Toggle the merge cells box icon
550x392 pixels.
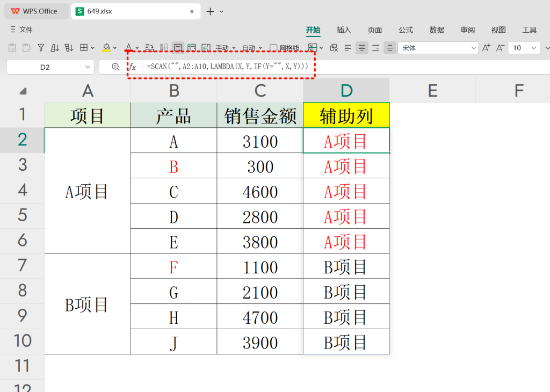178,48
